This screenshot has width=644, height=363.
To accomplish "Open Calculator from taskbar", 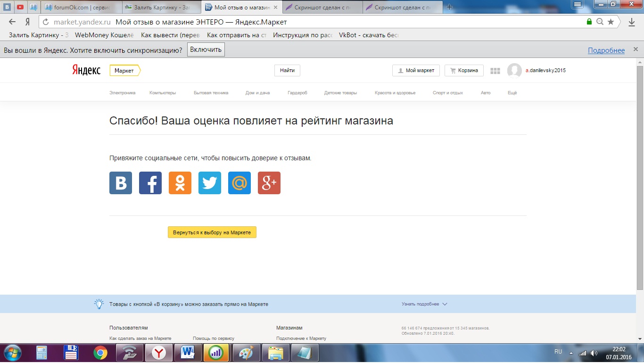I will 41,353.
